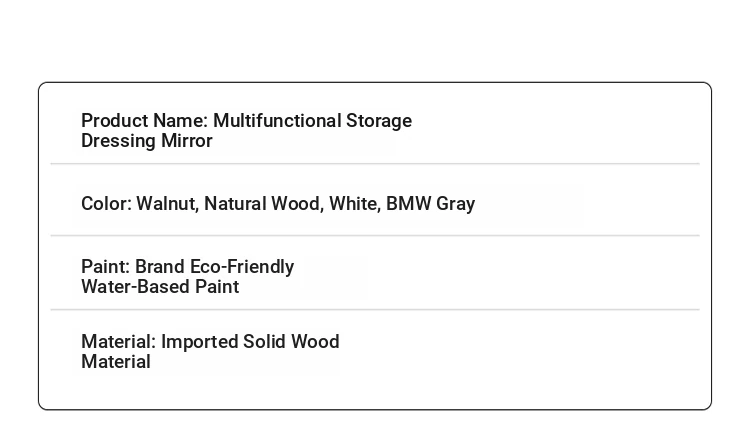Click the word "Wood" in the Material row
This screenshot has width=750, height=443.
317,342
